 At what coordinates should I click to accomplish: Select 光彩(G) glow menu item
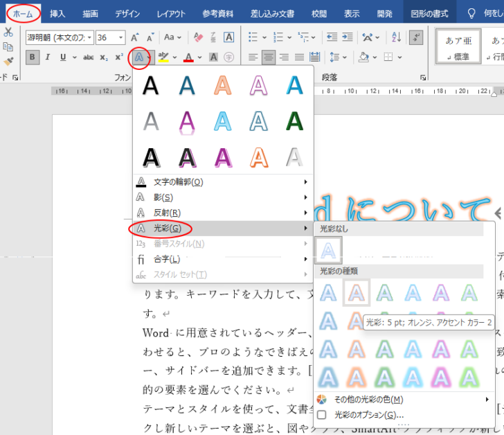click(223, 229)
